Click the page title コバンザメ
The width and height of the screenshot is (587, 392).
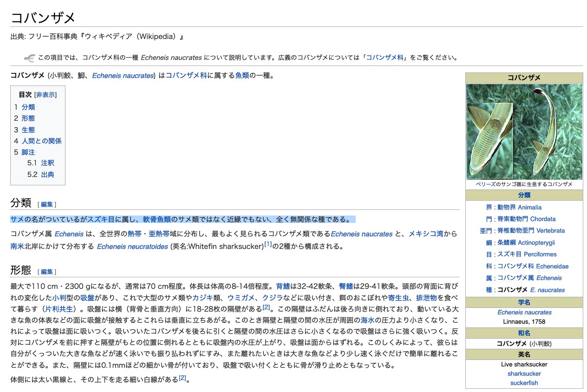[43, 17]
